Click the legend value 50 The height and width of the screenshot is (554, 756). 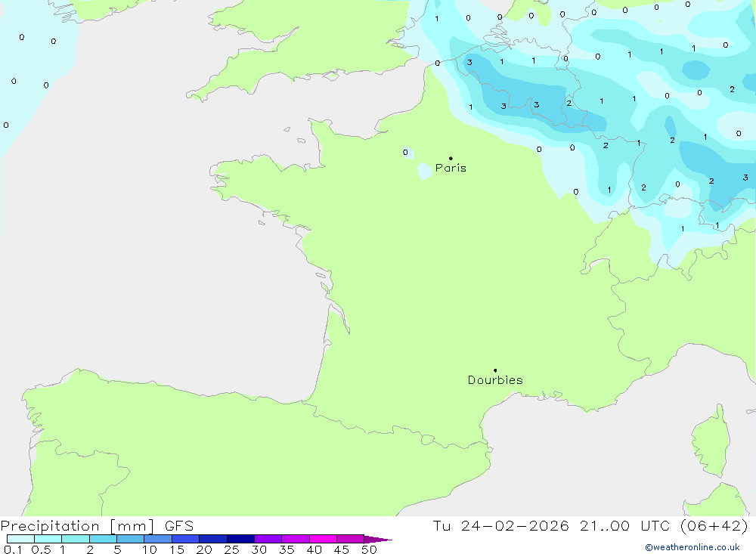369,549
